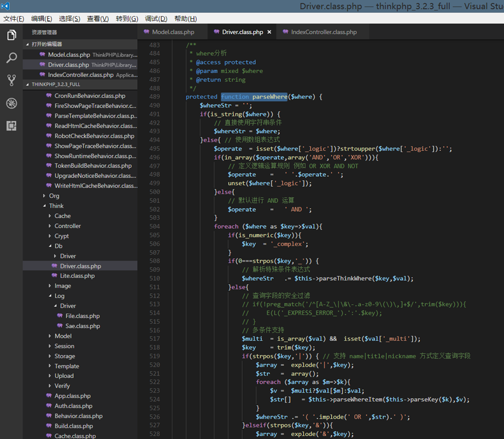Open the 查看(V) menu
504x439 pixels.
tap(98, 19)
